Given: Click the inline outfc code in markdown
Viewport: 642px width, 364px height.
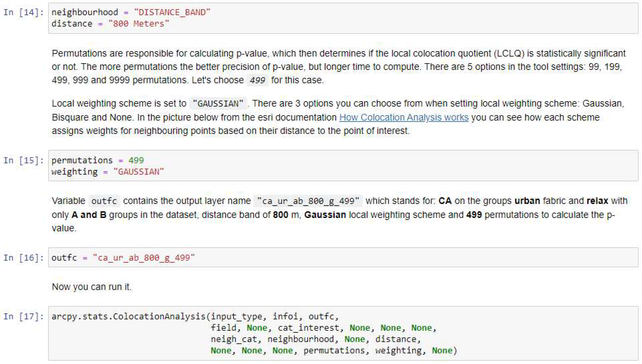Looking at the screenshot, I should point(104,201).
